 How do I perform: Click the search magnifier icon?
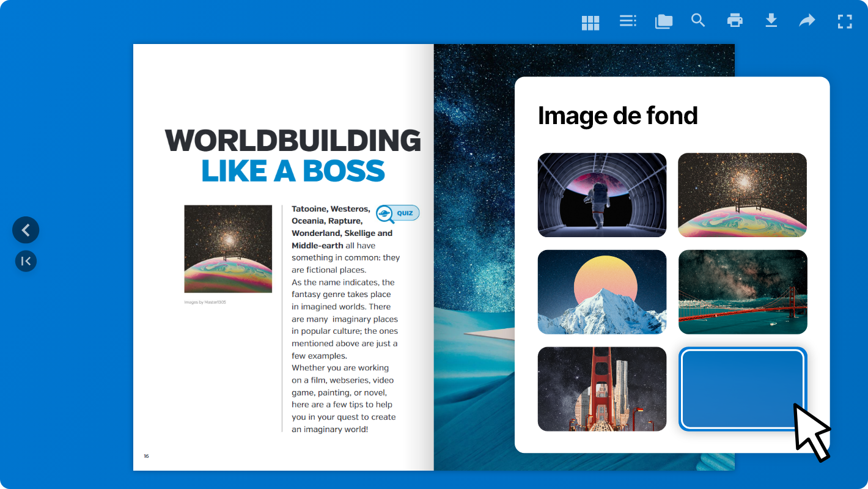(x=698, y=21)
